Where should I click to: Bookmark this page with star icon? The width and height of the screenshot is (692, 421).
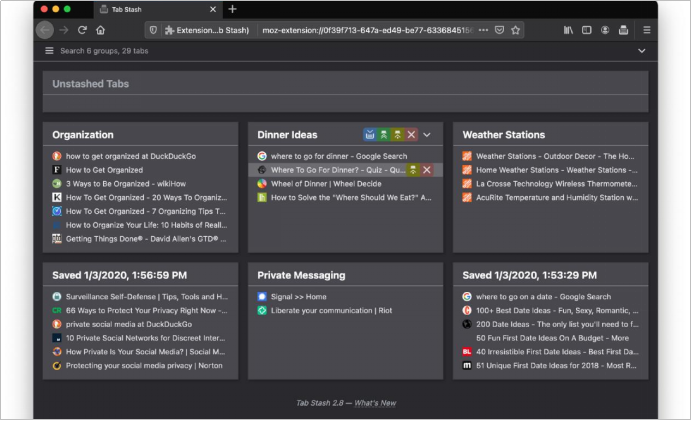click(x=516, y=30)
